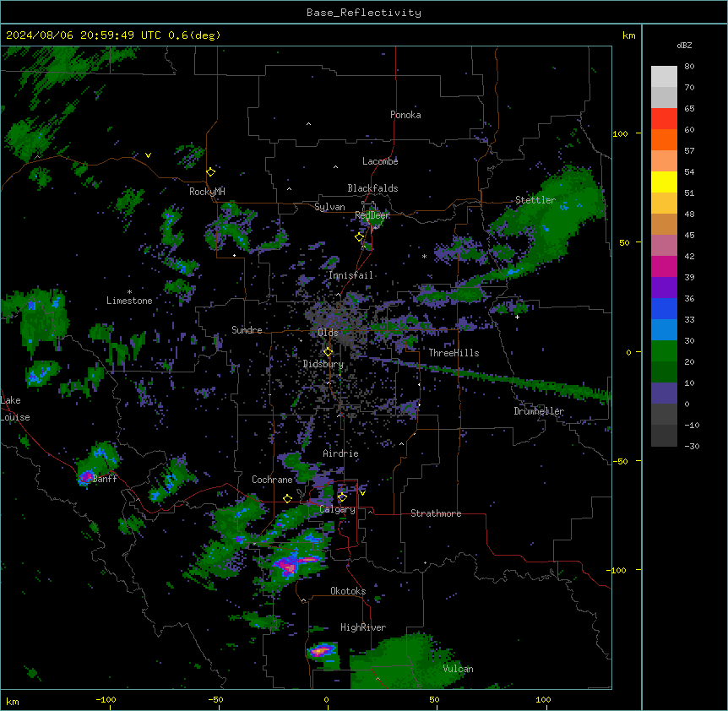Click the yellow diamond marker below RedDeer

click(x=360, y=237)
